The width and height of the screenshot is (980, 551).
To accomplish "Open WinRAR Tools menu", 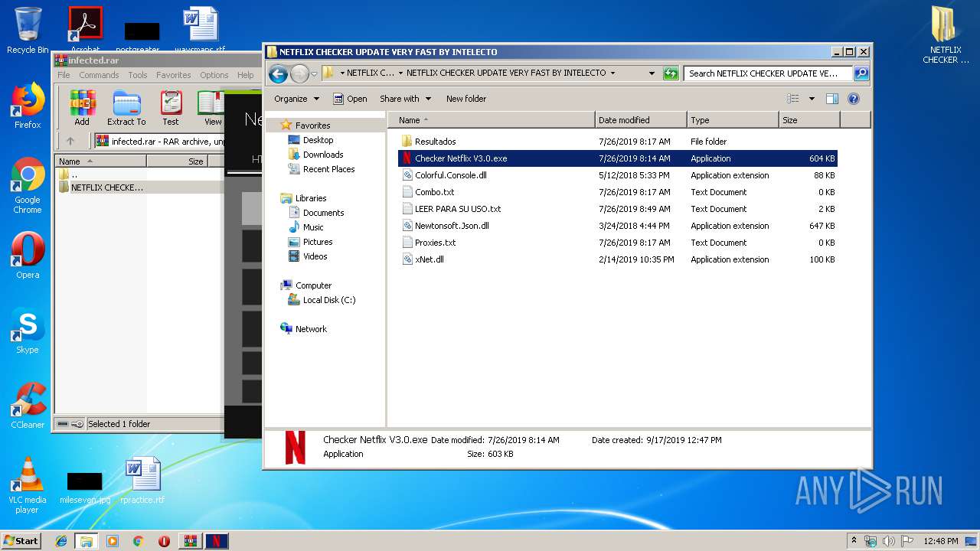I will coord(138,75).
